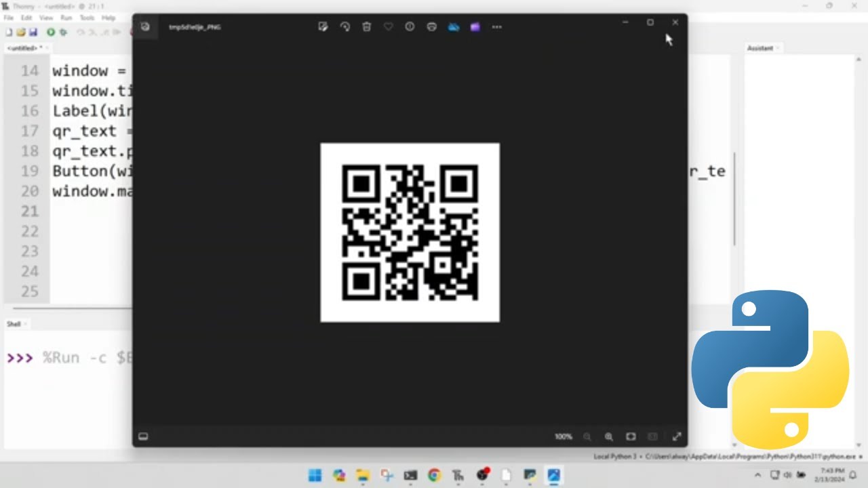The height and width of the screenshot is (488, 868).
Task: Open the Windows Start menu
Action: tap(315, 475)
